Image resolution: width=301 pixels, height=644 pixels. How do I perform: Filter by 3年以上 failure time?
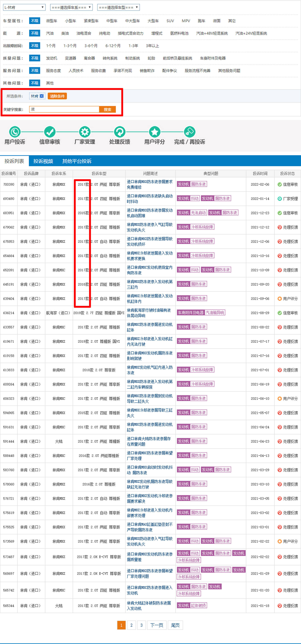pyautogui.click(x=152, y=46)
